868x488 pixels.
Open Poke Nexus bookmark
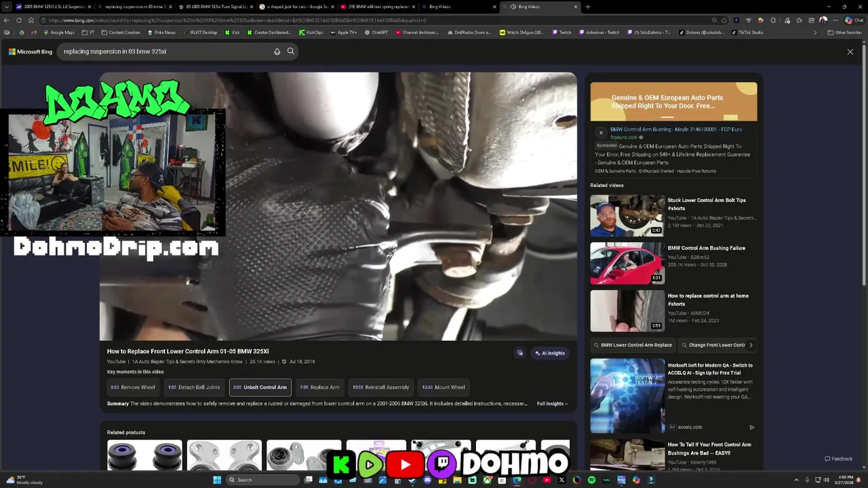tap(161, 33)
